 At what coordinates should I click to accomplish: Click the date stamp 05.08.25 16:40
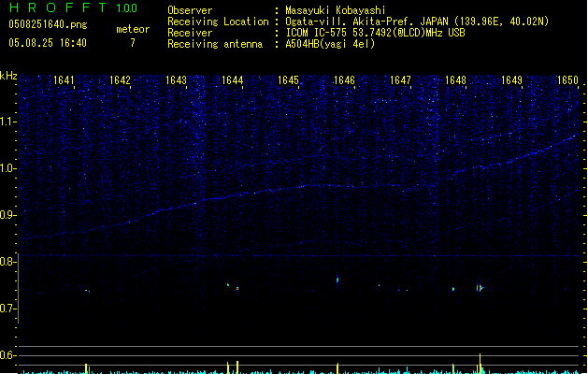pos(48,43)
